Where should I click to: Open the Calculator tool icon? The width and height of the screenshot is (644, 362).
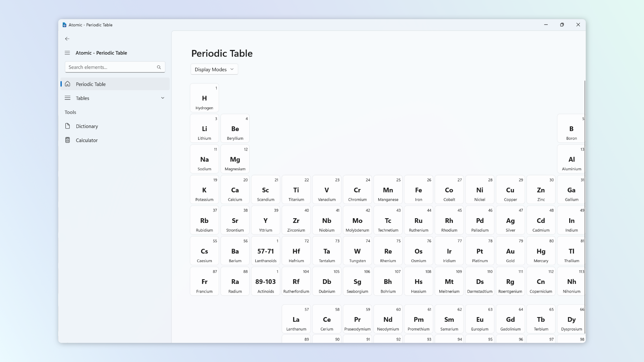click(68, 140)
